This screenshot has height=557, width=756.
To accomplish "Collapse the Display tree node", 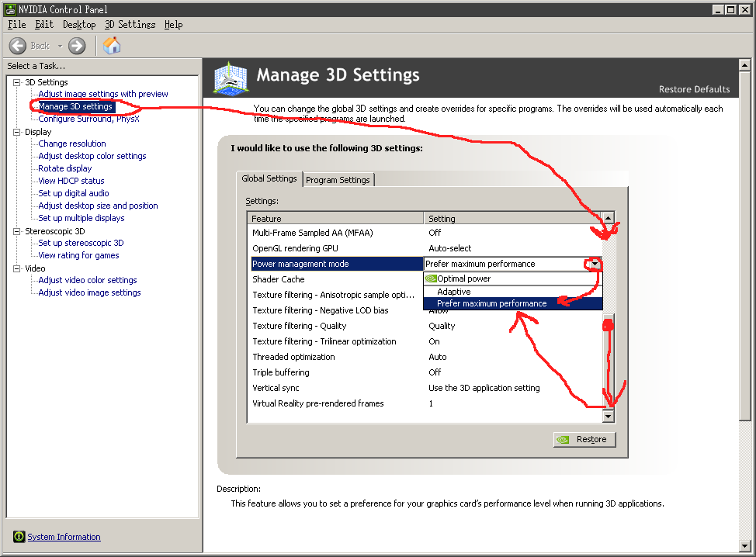I will [x=17, y=132].
